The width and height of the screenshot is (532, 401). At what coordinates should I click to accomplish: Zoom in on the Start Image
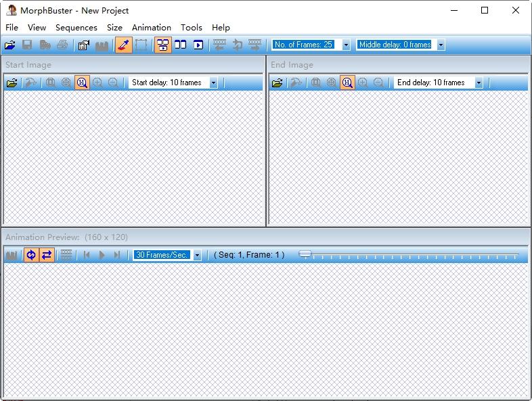coord(97,82)
